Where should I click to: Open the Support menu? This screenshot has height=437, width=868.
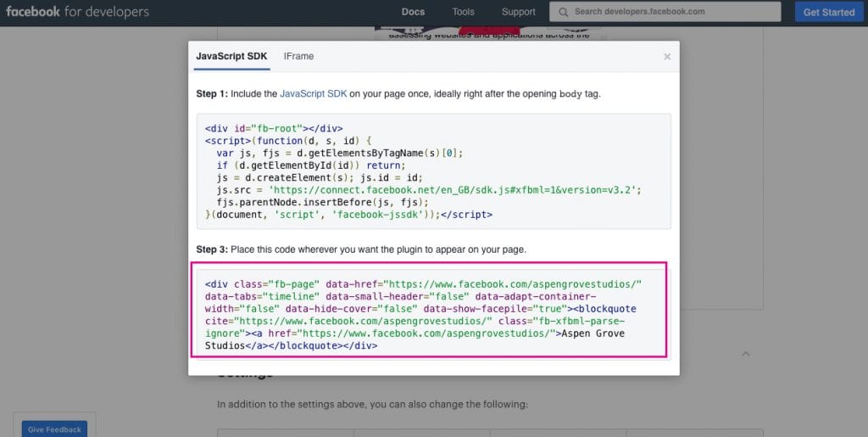tap(518, 12)
